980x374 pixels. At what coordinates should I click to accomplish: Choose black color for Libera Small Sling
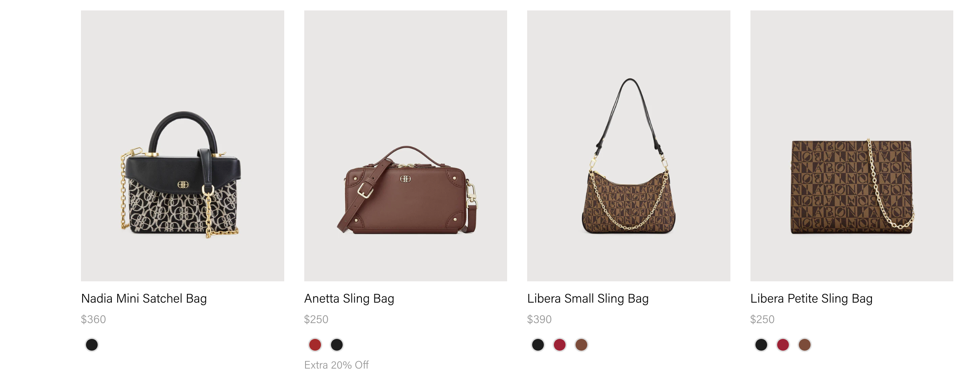[538, 345]
